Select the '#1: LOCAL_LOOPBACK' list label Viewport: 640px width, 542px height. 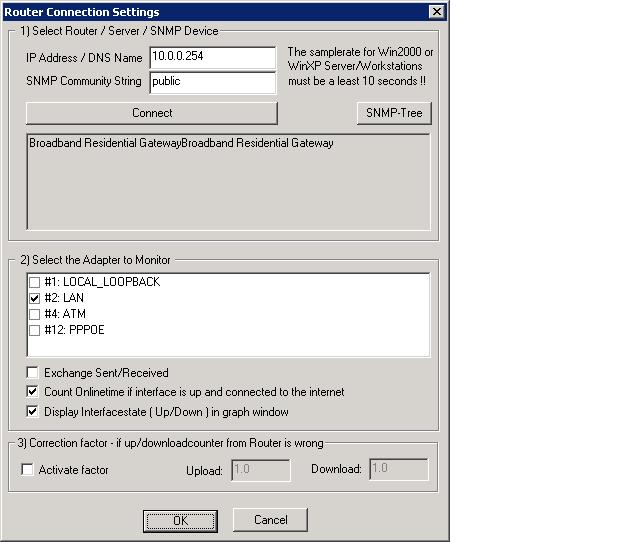pos(102,282)
